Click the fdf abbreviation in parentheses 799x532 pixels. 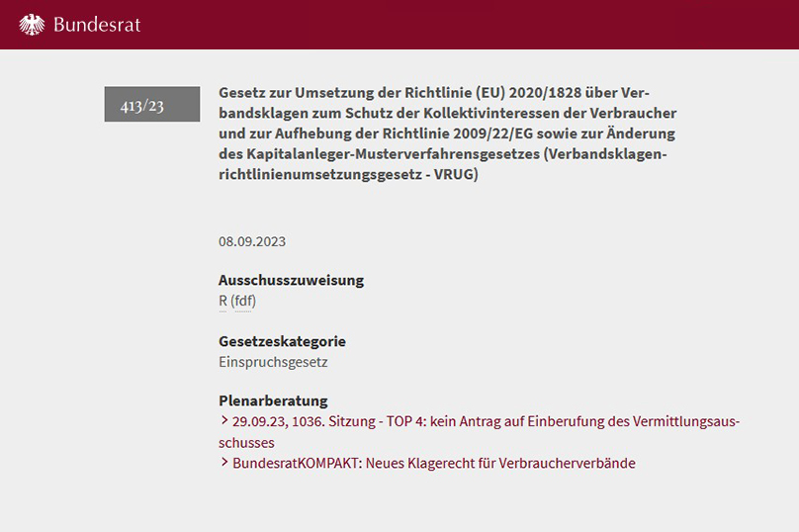[x=243, y=301]
